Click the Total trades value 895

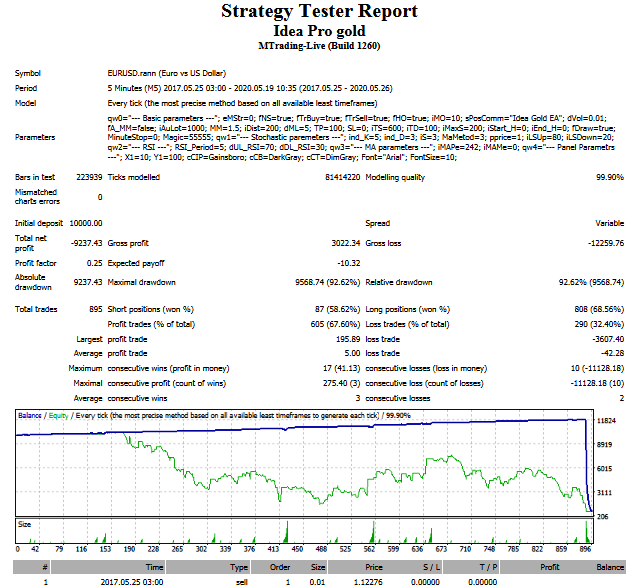pyautogui.click(x=96, y=309)
